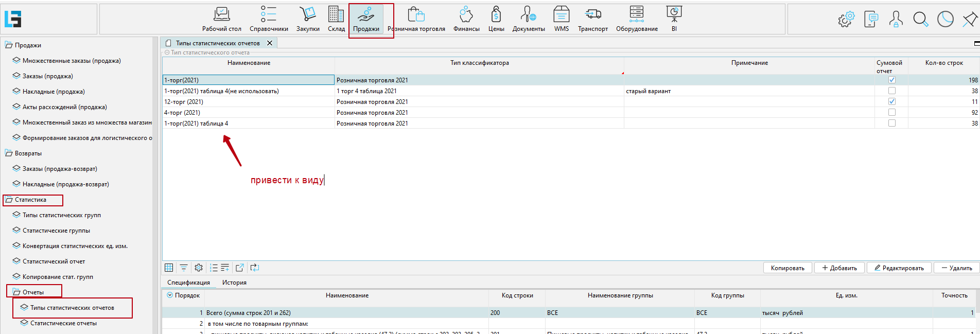Open the Транспорт truck module
Image resolution: width=980 pixels, height=334 pixels.
[592, 19]
